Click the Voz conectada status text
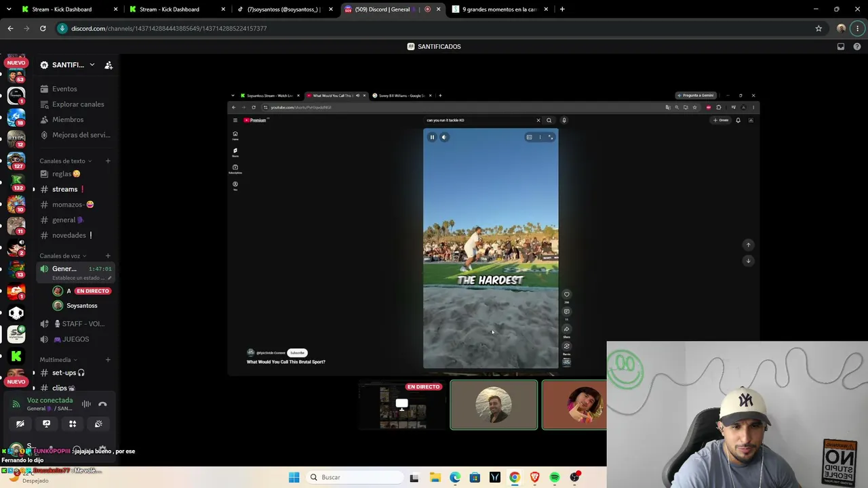Image resolution: width=868 pixels, height=488 pixels. coord(50,401)
